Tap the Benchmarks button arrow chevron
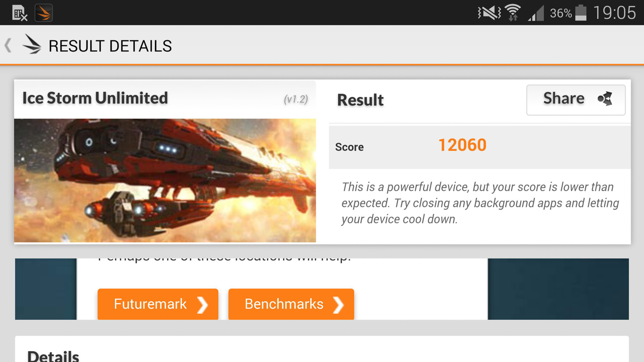This screenshot has height=362, width=644. (339, 305)
